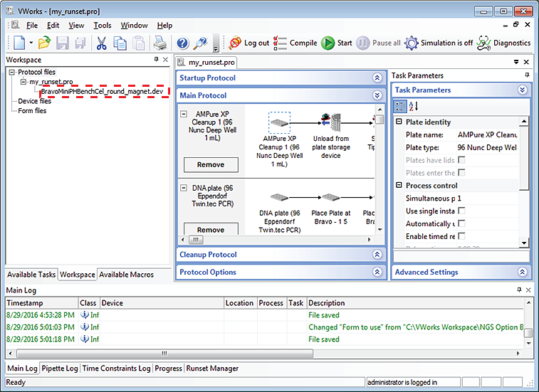Expand the Startup Protocol section
The width and height of the screenshot is (539, 392).
pyautogui.click(x=377, y=78)
